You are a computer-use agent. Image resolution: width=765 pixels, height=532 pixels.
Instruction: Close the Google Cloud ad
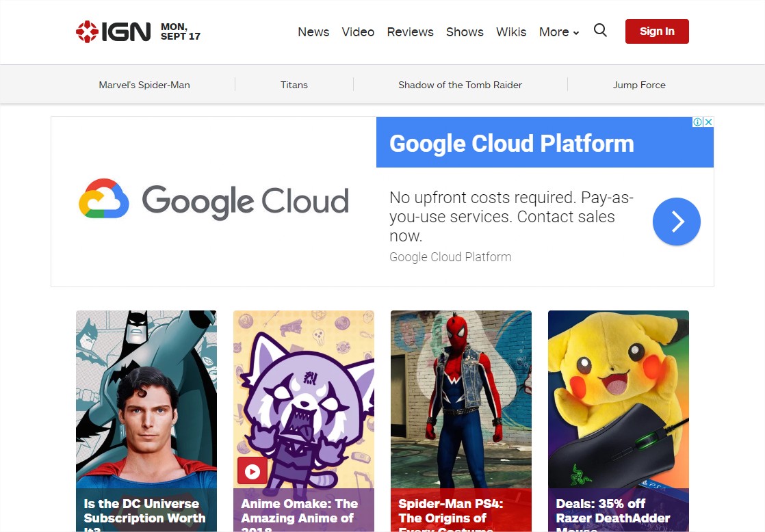tap(708, 122)
